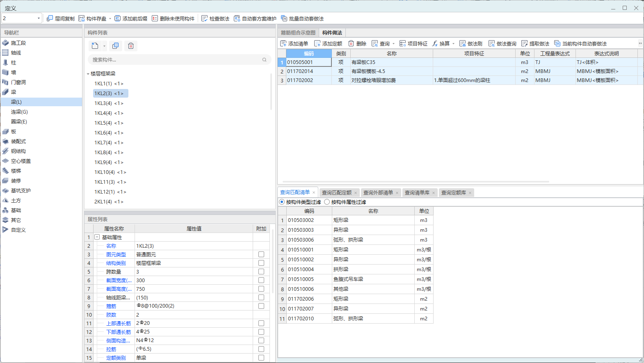Expand the toolbar overflow chevron
Screen dimensions: 644x363
coord(640,43)
